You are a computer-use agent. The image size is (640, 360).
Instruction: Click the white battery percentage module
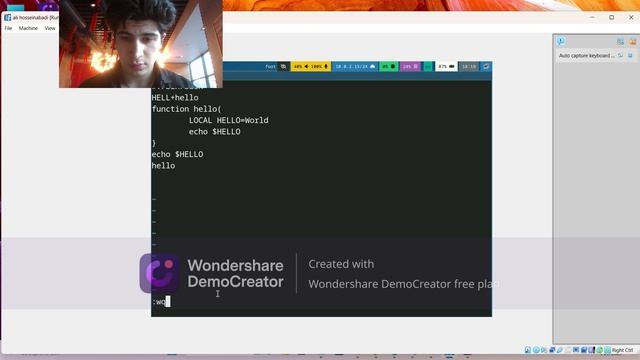[446, 67]
